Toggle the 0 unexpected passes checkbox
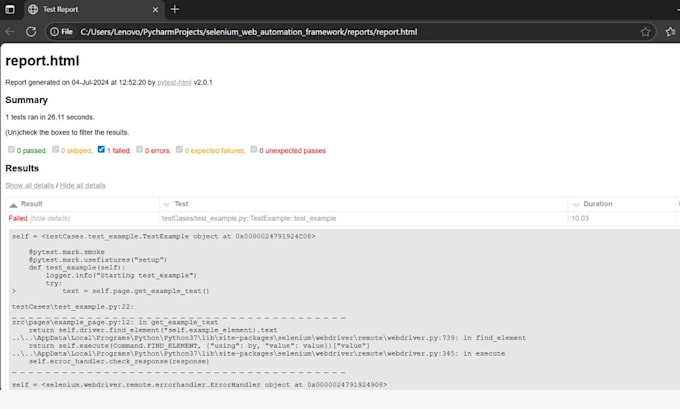This screenshot has height=409, width=680. click(254, 150)
